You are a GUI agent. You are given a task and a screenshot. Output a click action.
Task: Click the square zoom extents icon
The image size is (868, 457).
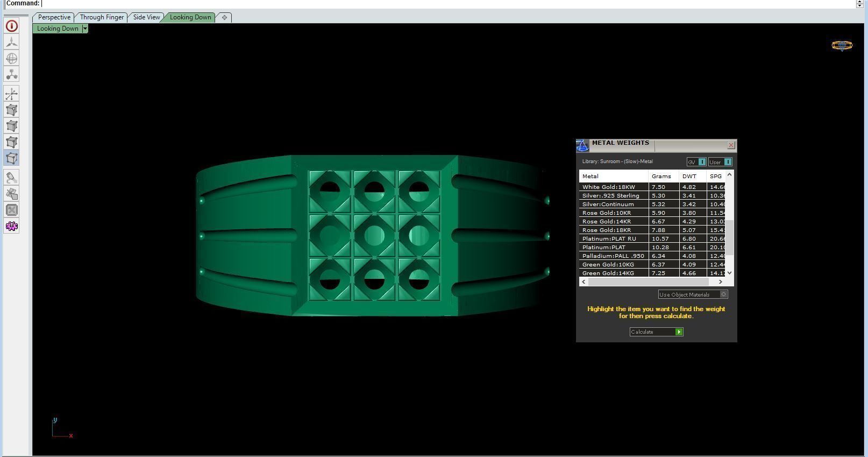pyautogui.click(x=11, y=210)
